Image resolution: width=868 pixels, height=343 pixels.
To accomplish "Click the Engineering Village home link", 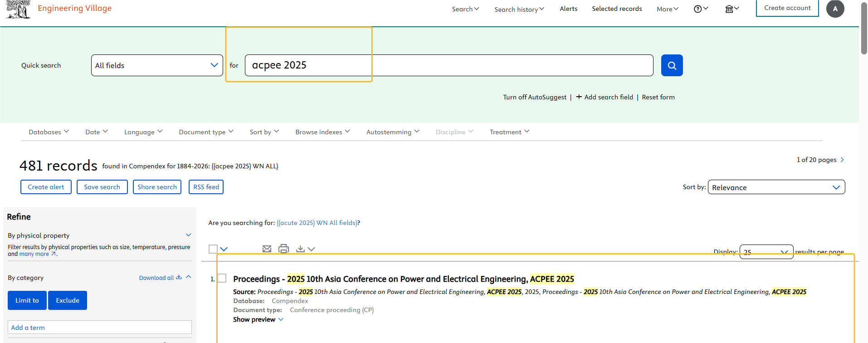I will click(x=74, y=8).
